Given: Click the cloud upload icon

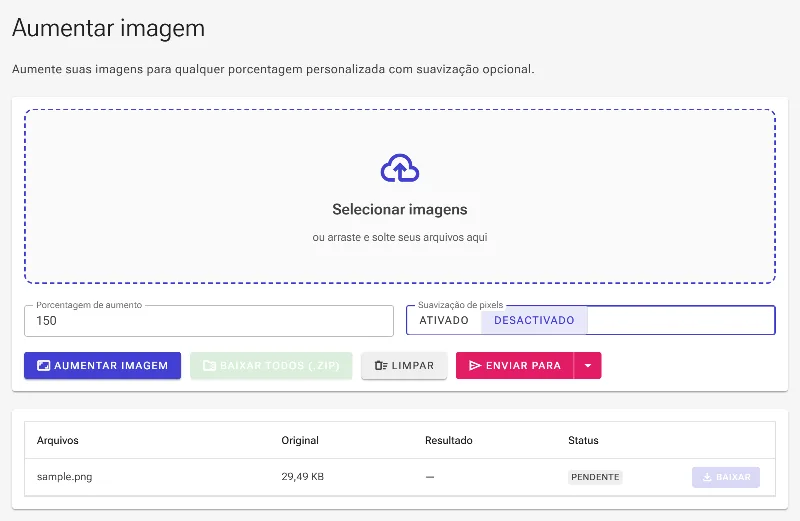Looking at the screenshot, I should point(400,168).
